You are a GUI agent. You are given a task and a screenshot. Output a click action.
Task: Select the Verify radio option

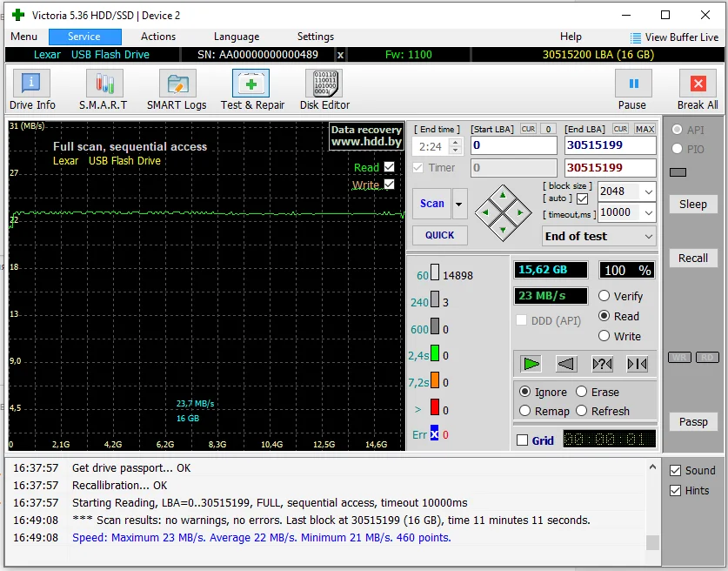tap(604, 296)
